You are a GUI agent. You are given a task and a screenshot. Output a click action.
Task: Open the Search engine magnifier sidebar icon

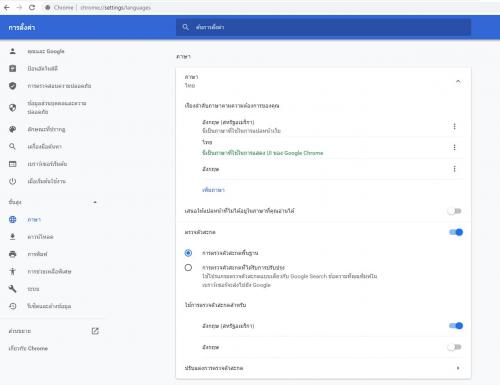(13, 146)
